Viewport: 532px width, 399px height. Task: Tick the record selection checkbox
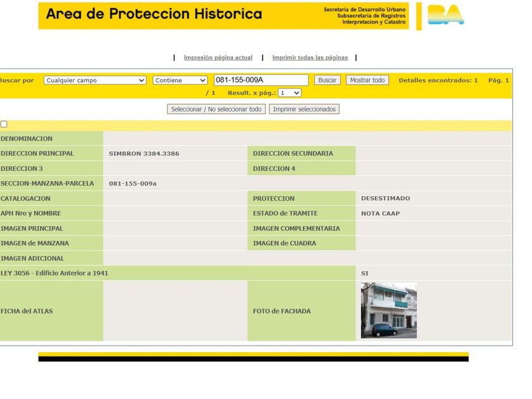[4, 124]
